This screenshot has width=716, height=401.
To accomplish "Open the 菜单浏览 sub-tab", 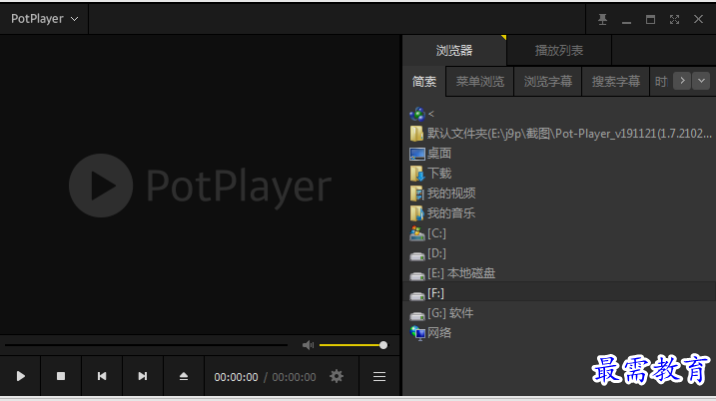I will (x=480, y=82).
